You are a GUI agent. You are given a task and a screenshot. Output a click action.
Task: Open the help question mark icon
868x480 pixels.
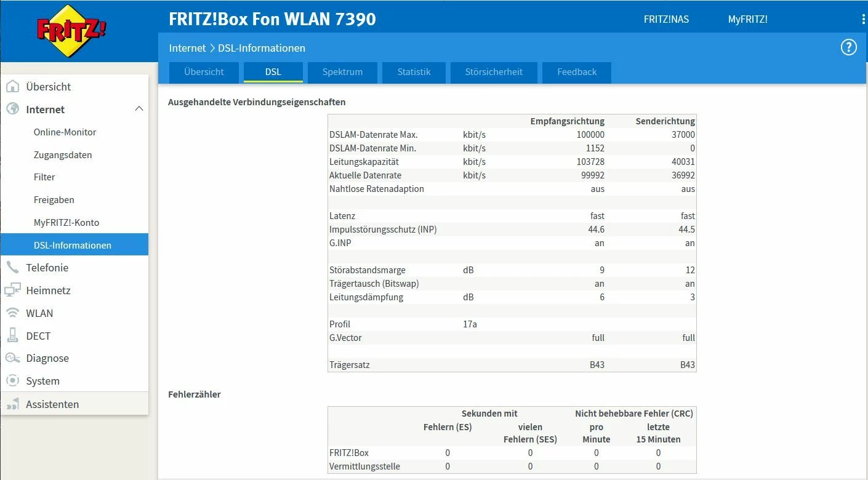pos(849,47)
